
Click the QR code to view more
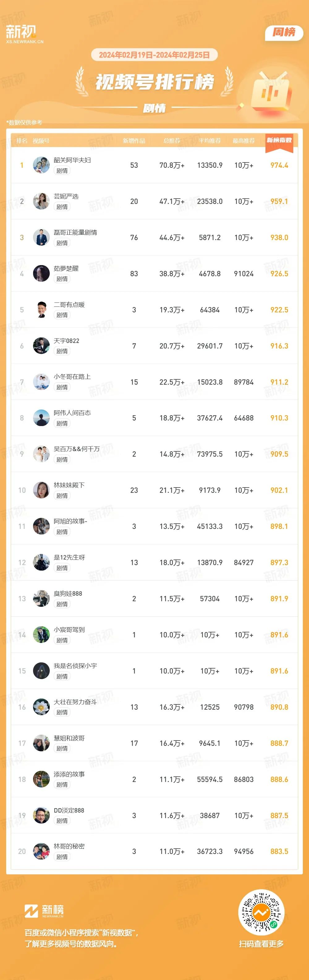pyautogui.click(x=261, y=912)
